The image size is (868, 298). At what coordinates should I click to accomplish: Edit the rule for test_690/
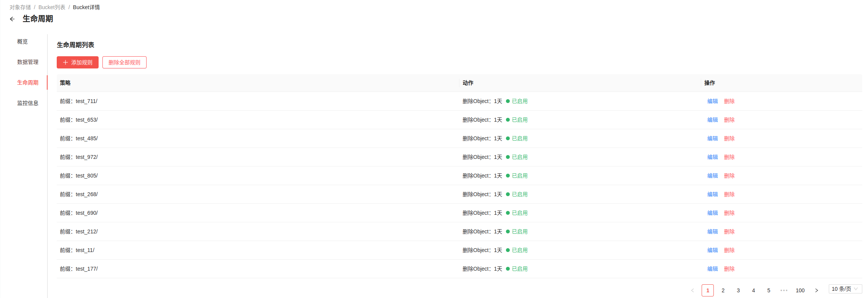[713, 213]
